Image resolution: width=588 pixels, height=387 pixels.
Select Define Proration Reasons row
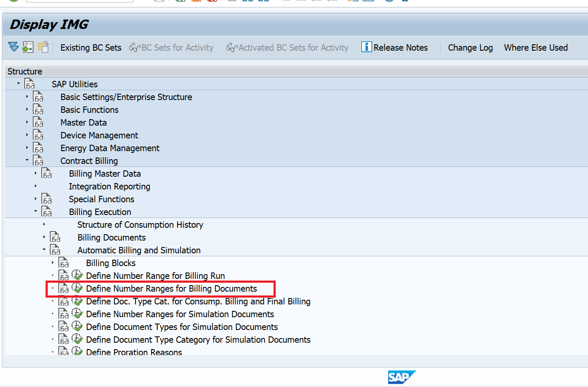point(134,352)
